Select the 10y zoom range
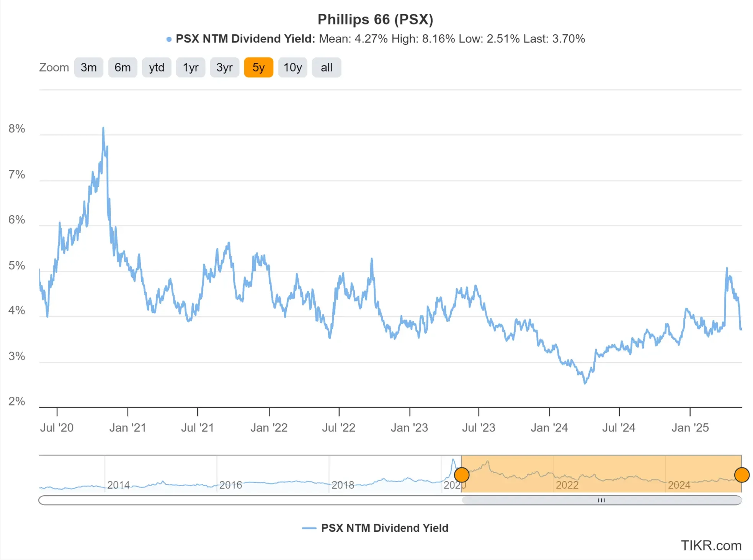 [293, 67]
